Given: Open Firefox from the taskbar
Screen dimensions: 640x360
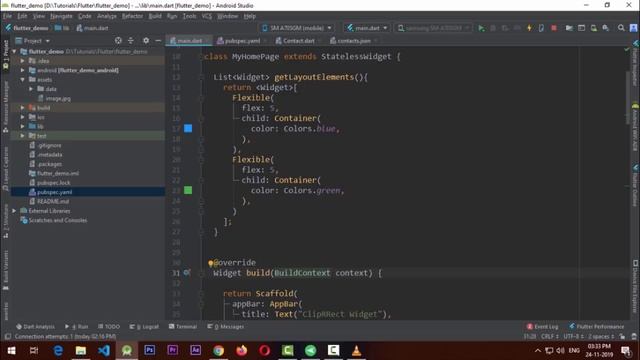Looking at the screenshot, I should click(x=242, y=350).
